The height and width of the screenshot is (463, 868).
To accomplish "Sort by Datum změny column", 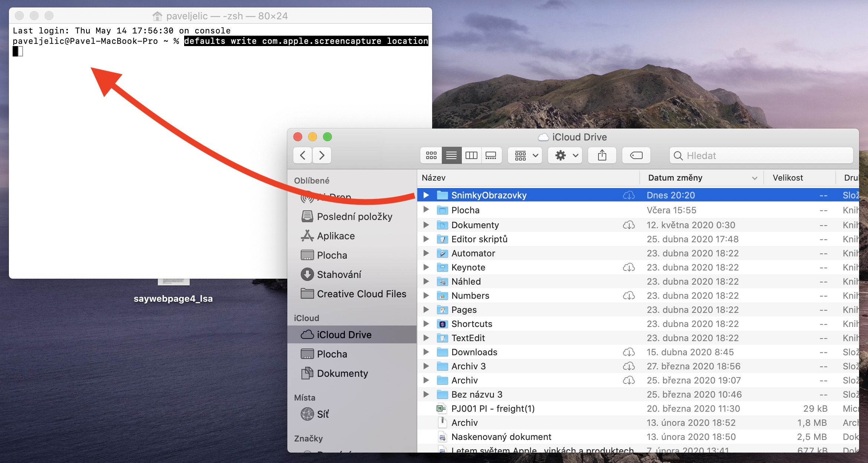I will 675,178.
